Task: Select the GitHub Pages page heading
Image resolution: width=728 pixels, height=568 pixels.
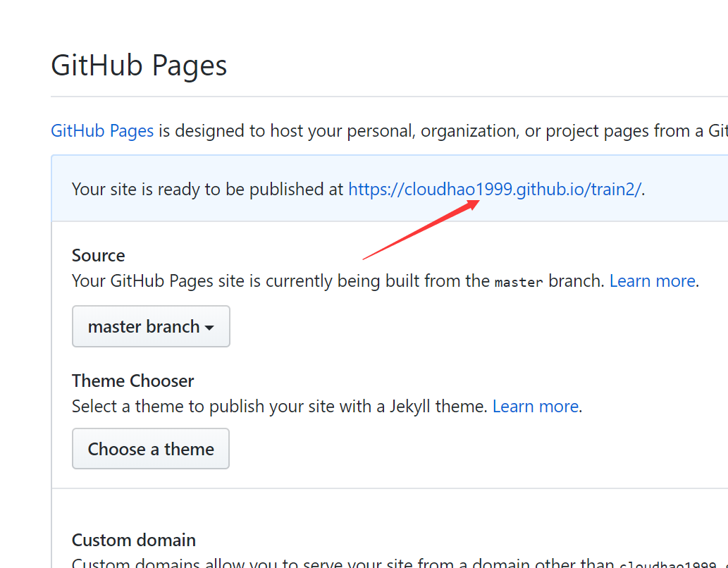Action: pos(139,65)
